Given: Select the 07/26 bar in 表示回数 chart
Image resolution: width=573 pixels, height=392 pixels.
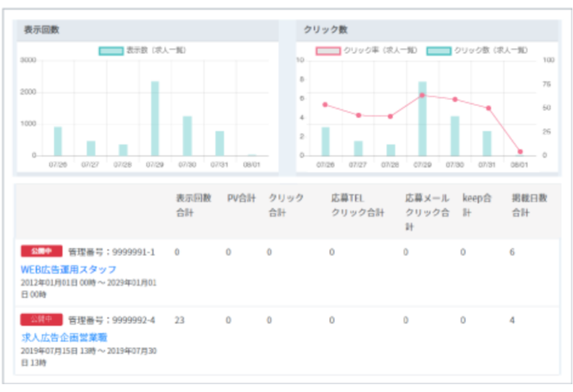Looking at the screenshot, I should 57,141.
